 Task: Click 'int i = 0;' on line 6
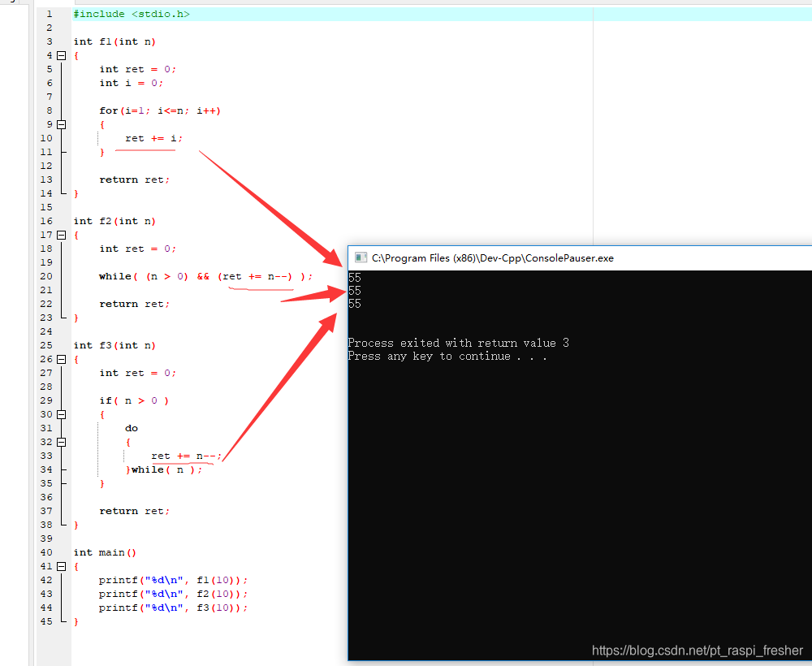(x=131, y=83)
